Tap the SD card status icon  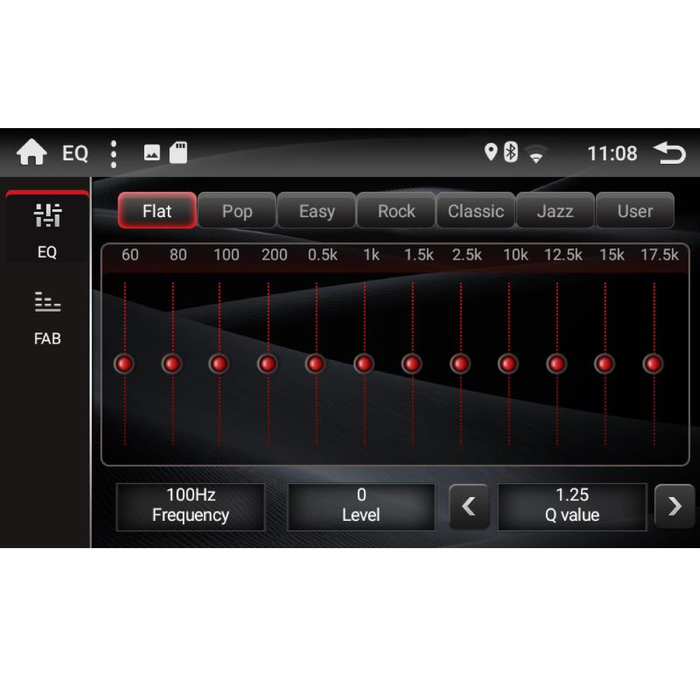(179, 153)
